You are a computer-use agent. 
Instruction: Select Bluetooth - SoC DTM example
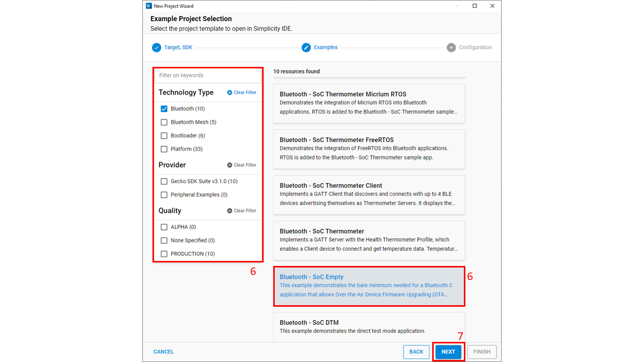coord(369,327)
